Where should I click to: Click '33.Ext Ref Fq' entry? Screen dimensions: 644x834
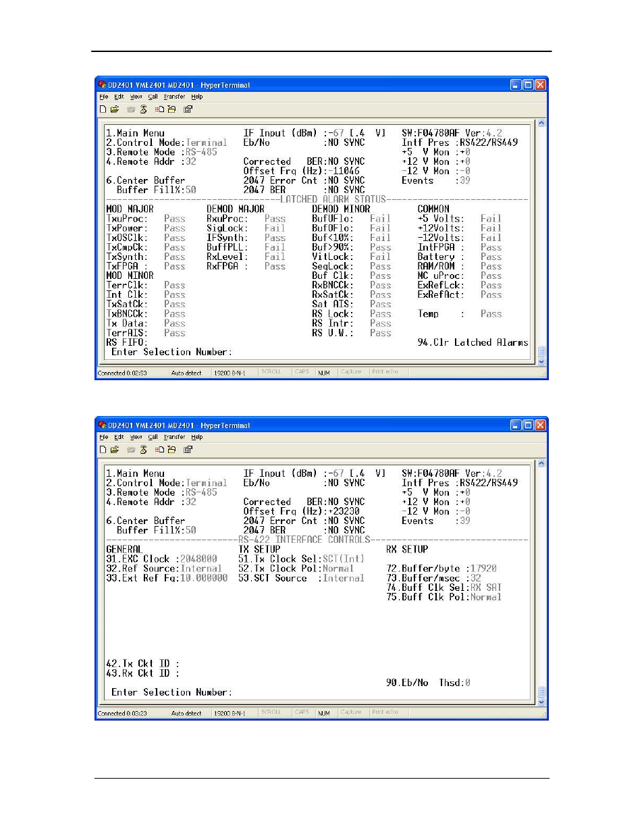pyautogui.click(x=167, y=577)
